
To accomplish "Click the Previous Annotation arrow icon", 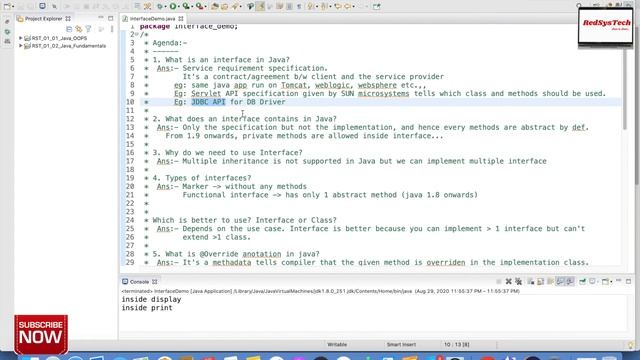I will pyautogui.click(x=324, y=6).
